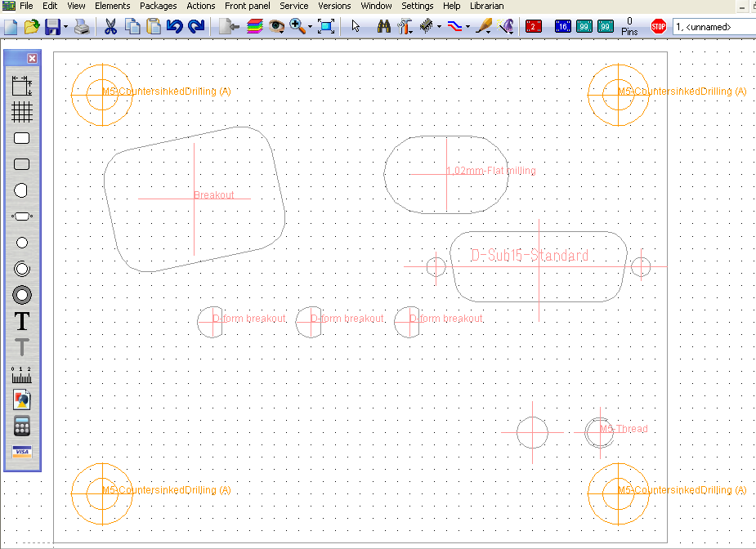Click the grid tool in the side palette
Screen dimensions: 756x549
click(22, 111)
